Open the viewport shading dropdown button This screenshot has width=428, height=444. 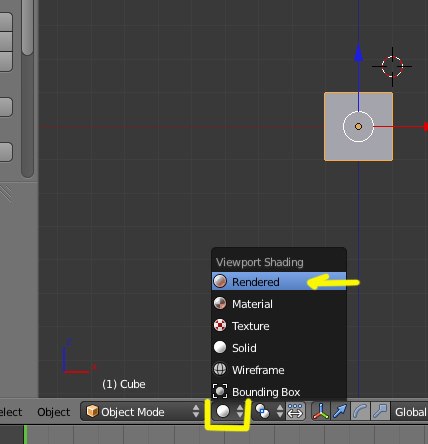click(229, 411)
